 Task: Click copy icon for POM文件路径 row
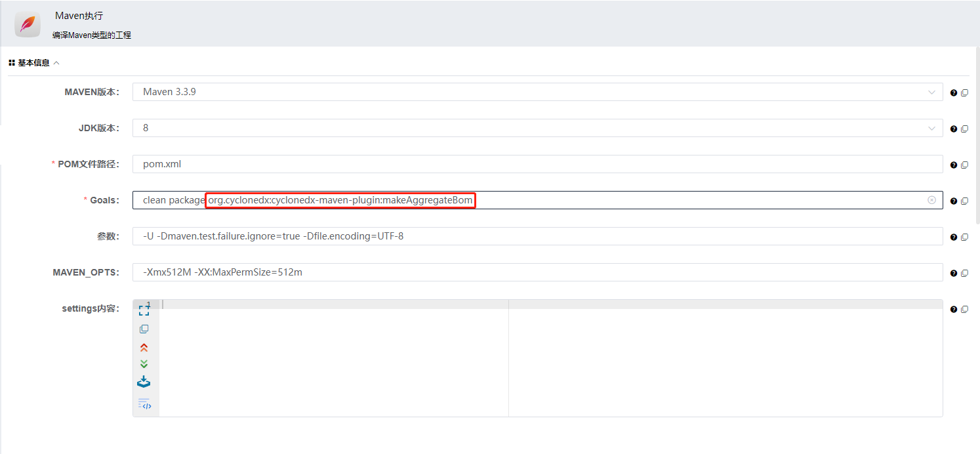[964, 165]
